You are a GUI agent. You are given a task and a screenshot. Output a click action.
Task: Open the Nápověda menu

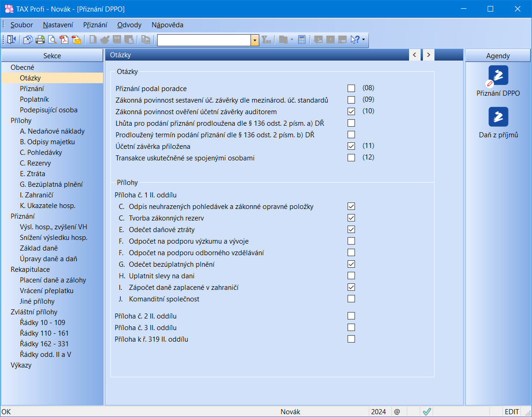pyautogui.click(x=167, y=25)
